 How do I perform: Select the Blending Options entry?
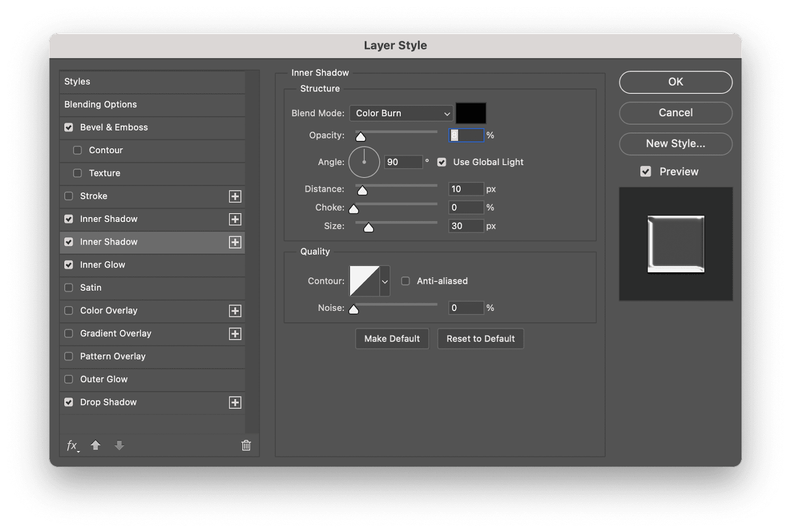(x=100, y=104)
